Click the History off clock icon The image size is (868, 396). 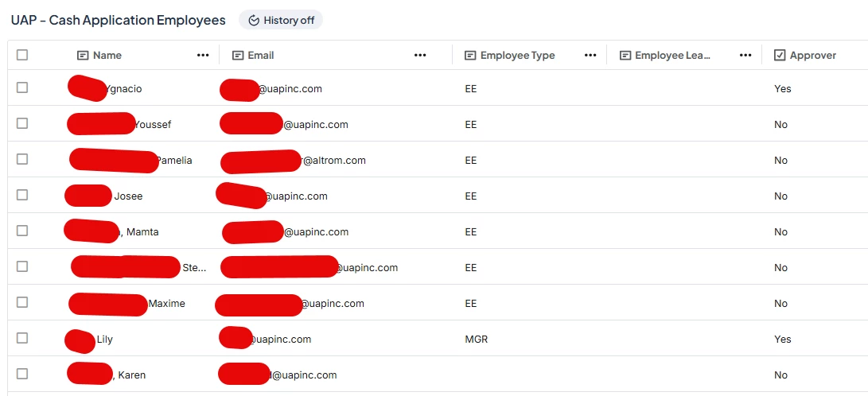point(254,21)
